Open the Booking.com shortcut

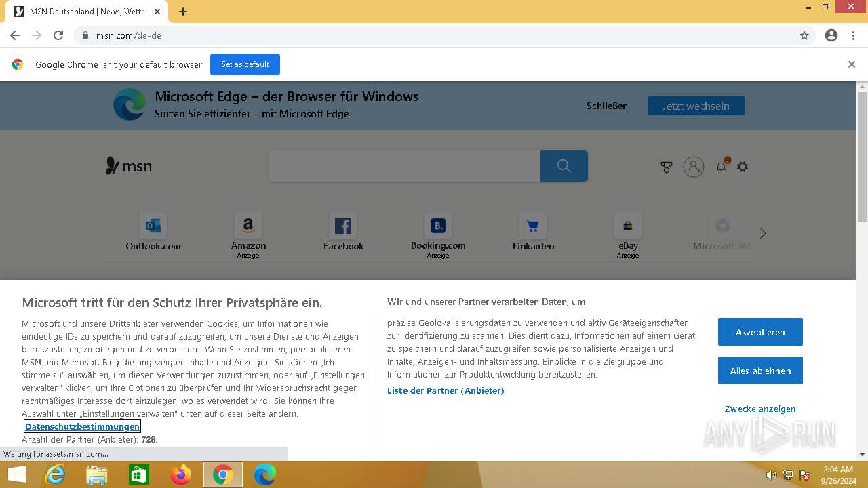tap(438, 235)
